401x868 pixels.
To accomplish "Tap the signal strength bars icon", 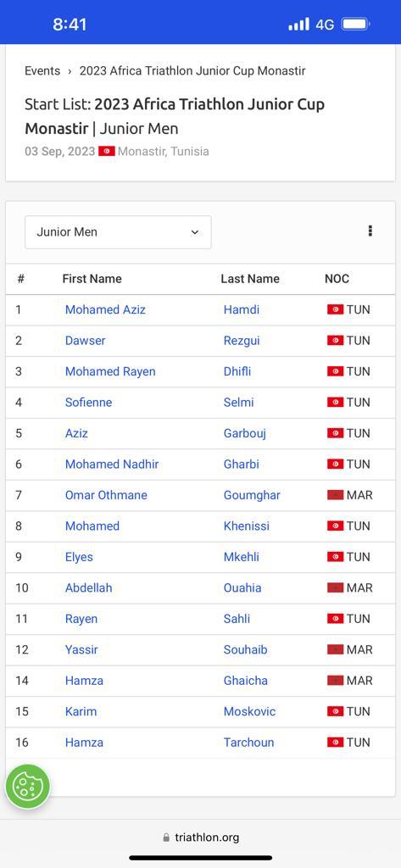I will 299,25.
